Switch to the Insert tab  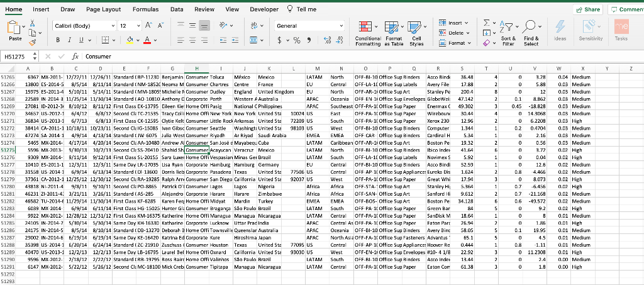point(41,9)
